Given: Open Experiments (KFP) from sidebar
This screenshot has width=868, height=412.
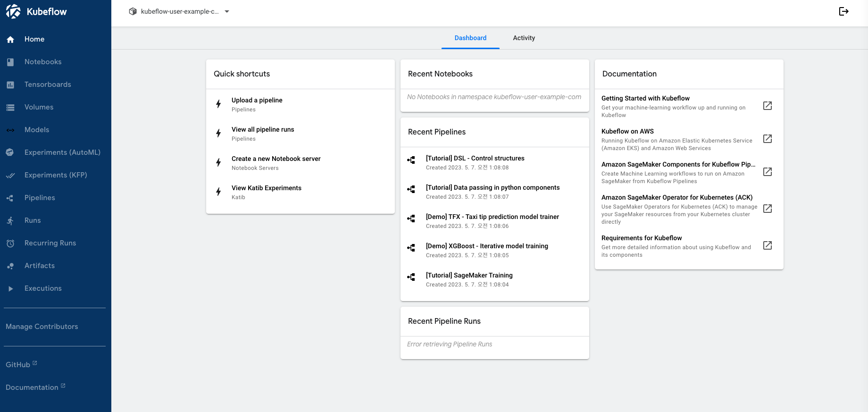Looking at the screenshot, I should click(56, 175).
